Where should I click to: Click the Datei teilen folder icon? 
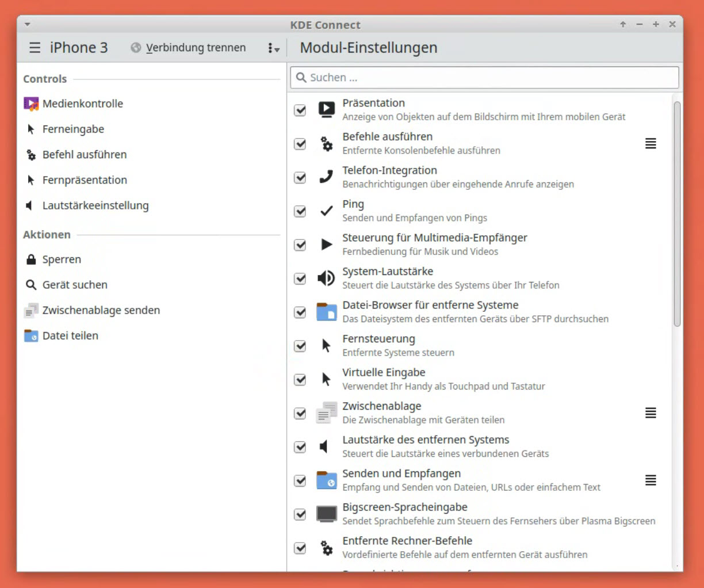[31, 335]
